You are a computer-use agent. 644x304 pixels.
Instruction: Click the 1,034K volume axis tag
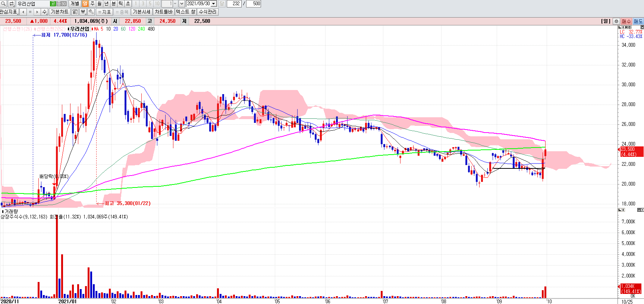tap(631, 289)
